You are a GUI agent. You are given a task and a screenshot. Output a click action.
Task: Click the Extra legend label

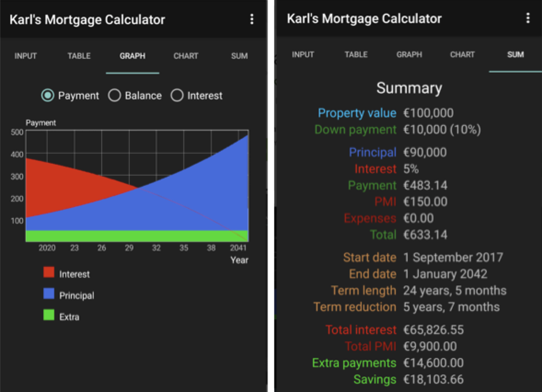69,317
